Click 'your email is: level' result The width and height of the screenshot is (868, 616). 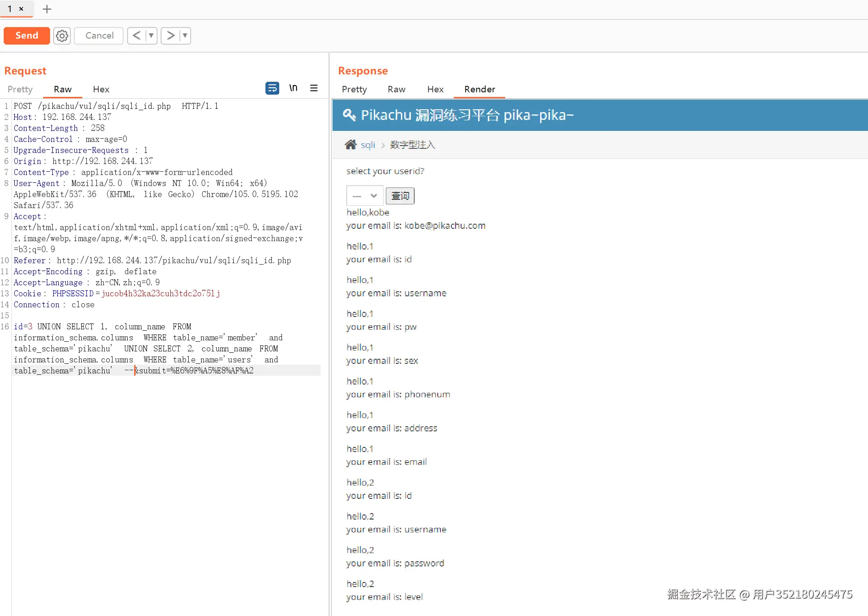(384, 597)
